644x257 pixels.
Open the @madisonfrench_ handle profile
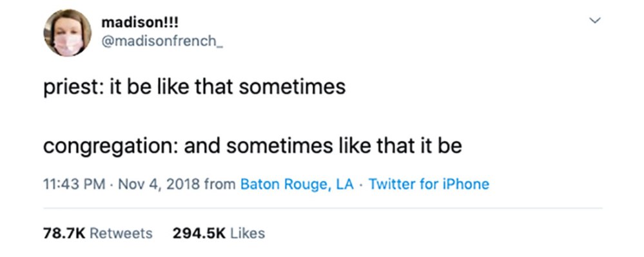(x=162, y=41)
